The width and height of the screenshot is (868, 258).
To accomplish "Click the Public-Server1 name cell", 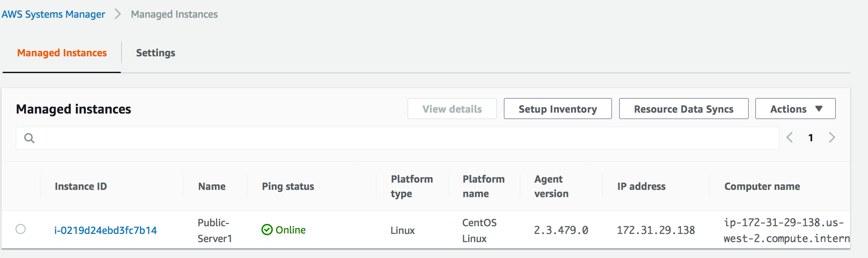I will (x=215, y=230).
